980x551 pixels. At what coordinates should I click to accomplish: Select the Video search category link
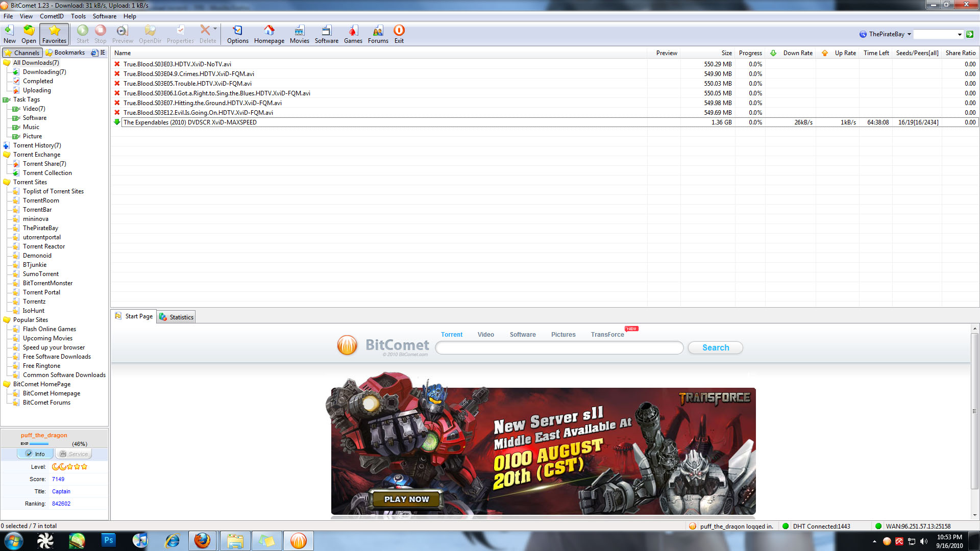pyautogui.click(x=485, y=335)
